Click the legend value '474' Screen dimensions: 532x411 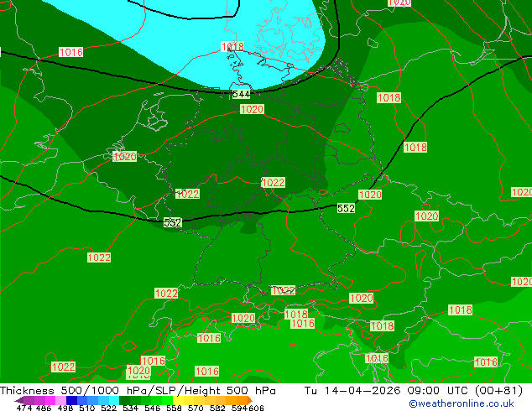click(24, 408)
